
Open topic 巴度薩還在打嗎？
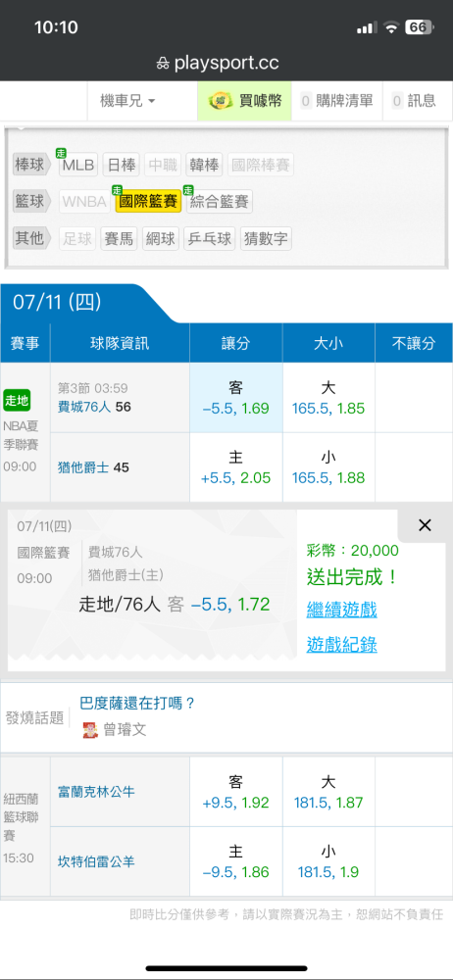(137, 703)
